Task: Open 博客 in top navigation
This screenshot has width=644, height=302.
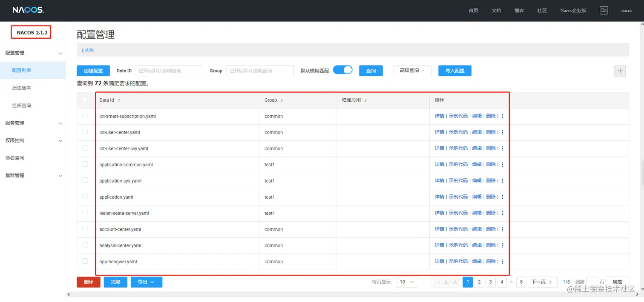Action: 519,11
